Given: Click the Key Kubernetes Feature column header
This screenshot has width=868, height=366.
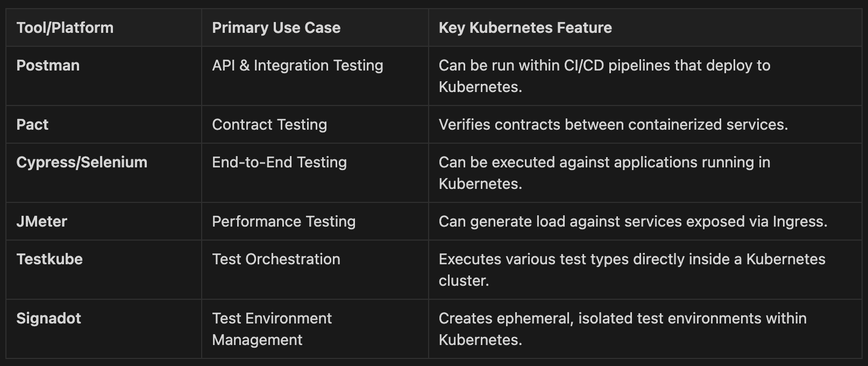Looking at the screenshot, I should [x=525, y=28].
